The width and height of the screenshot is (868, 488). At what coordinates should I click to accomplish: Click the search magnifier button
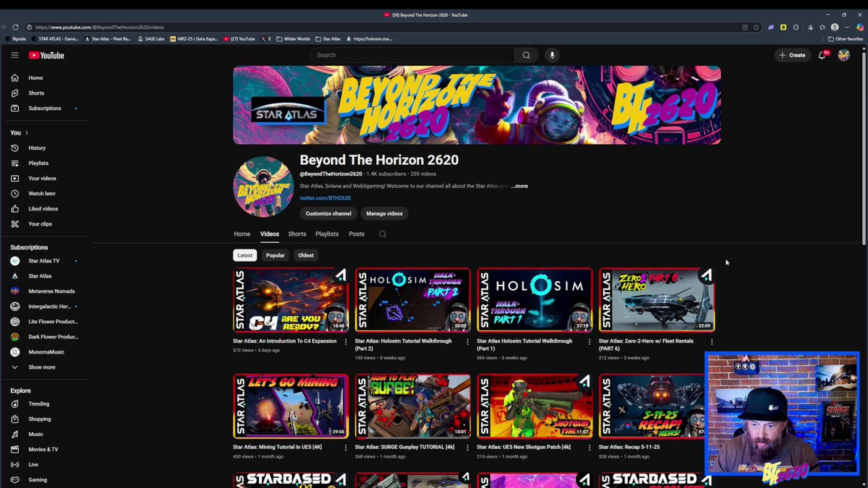click(x=526, y=55)
